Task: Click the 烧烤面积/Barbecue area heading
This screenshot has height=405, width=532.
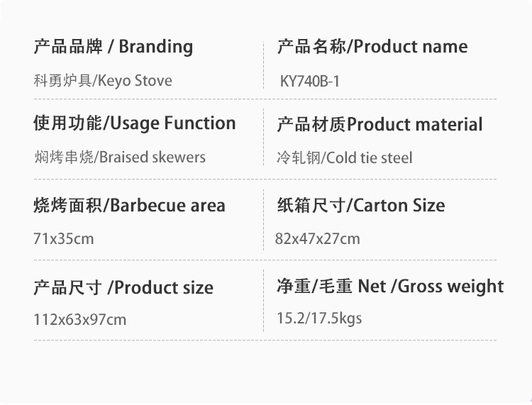Action: click(129, 206)
